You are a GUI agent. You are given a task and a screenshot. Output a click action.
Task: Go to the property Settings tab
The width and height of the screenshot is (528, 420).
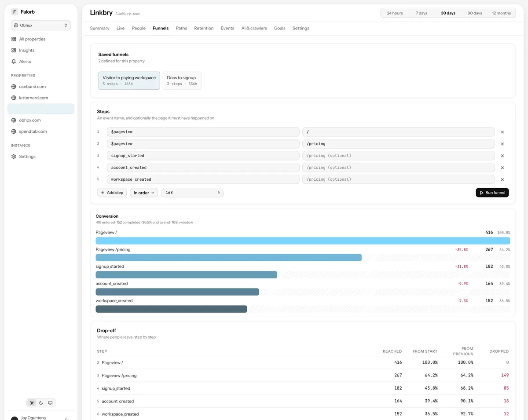(301, 28)
